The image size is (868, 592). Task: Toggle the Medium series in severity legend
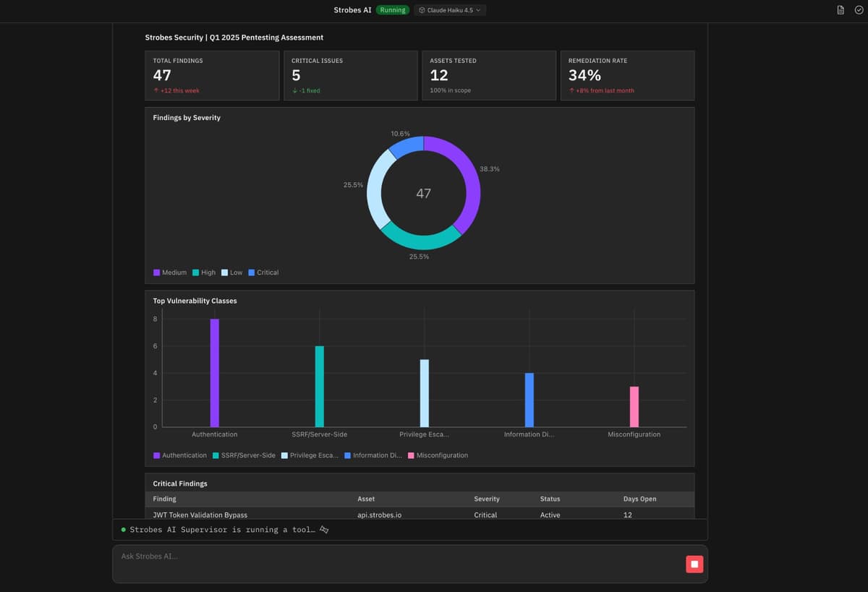[170, 273]
